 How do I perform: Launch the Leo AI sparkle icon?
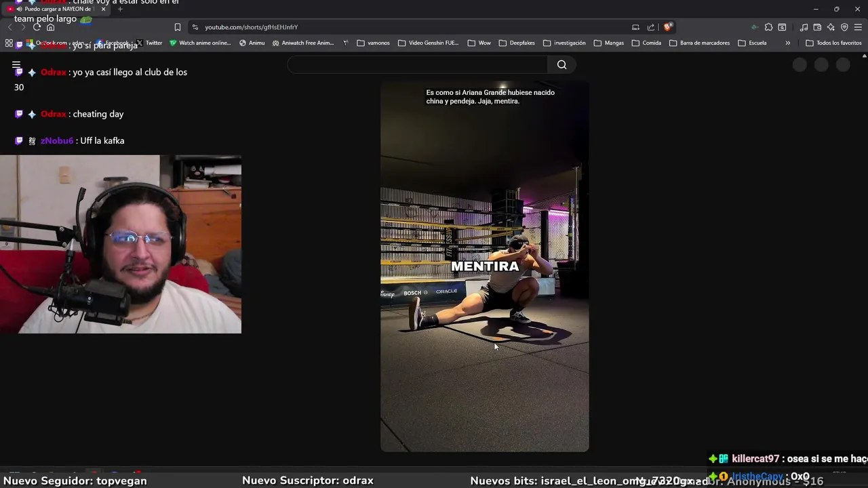831,27
